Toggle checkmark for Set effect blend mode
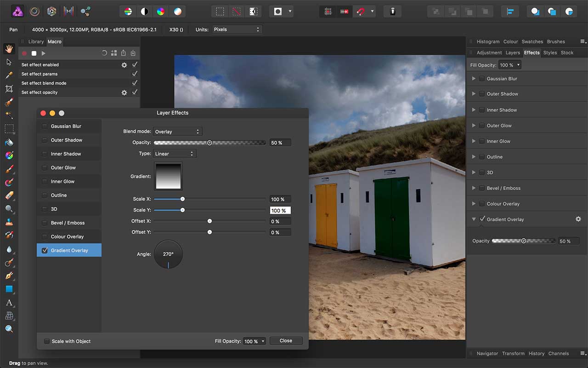Screen dimensions: 588x368 click(135, 83)
